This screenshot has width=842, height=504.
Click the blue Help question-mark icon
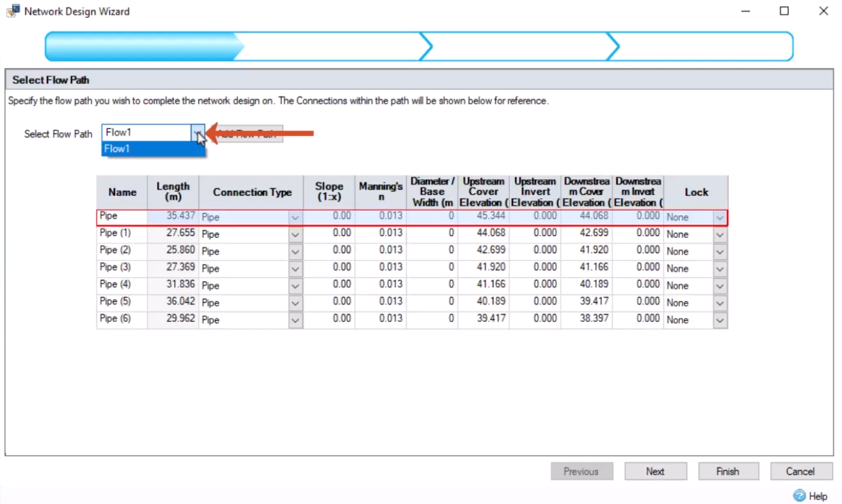coord(799,495)
